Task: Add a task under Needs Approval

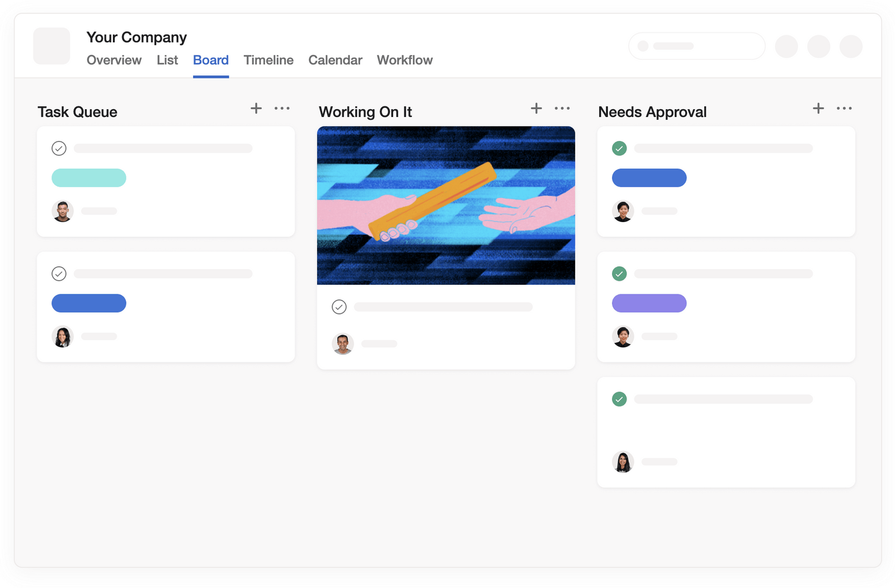Action: [x=818, y=108]
